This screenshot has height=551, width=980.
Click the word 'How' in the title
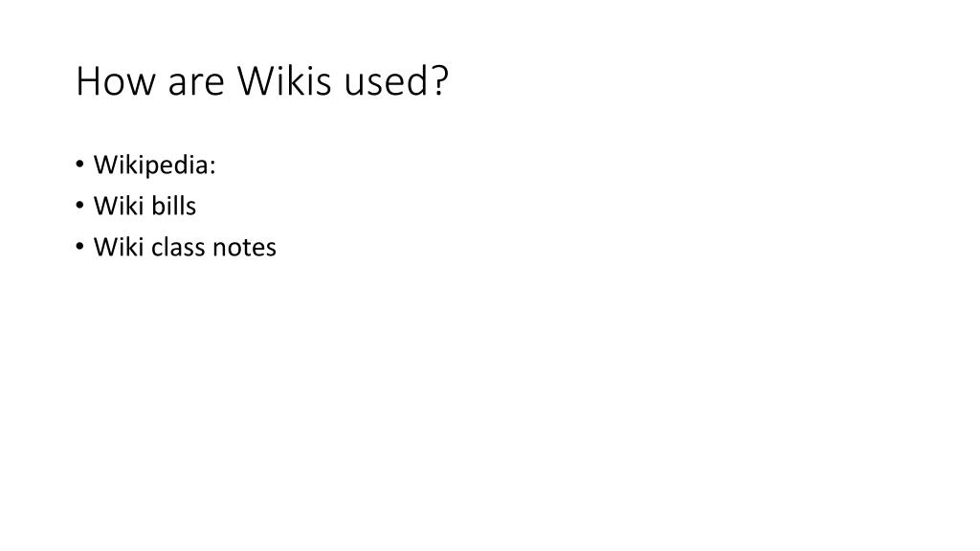tap(116, 81)
